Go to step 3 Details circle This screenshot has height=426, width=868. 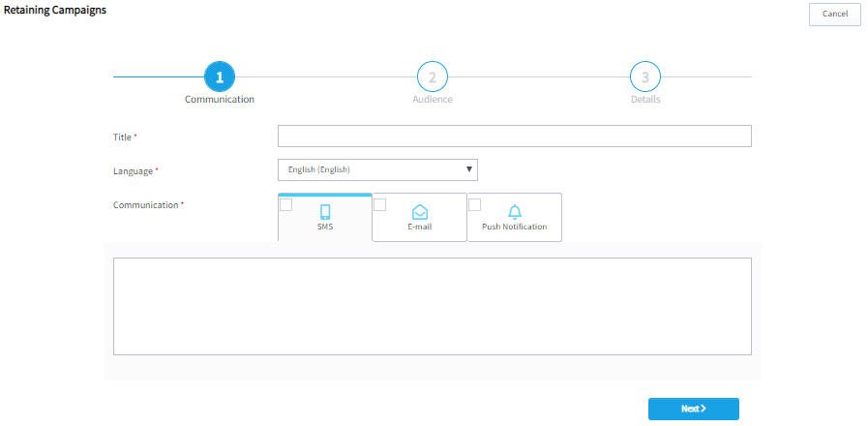pyautogui.click(x=645, y=77)
